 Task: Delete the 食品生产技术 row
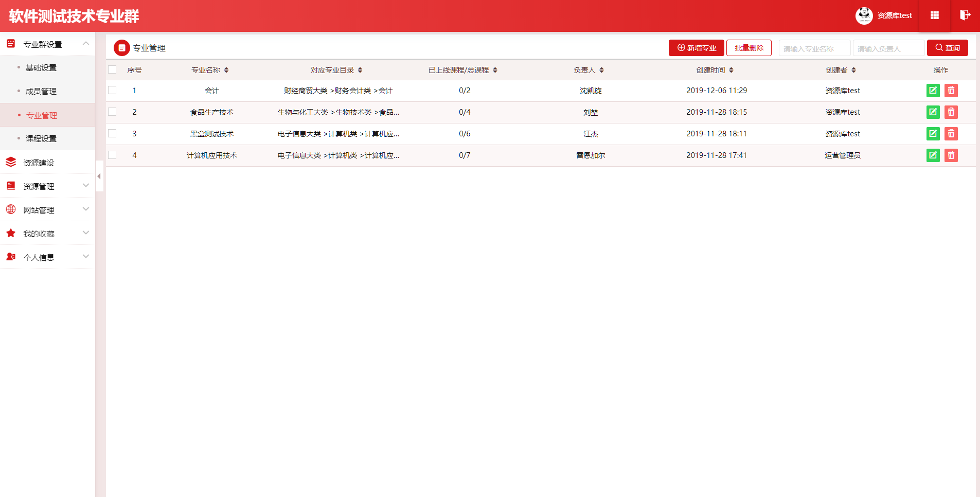click(x=951, y=112)
